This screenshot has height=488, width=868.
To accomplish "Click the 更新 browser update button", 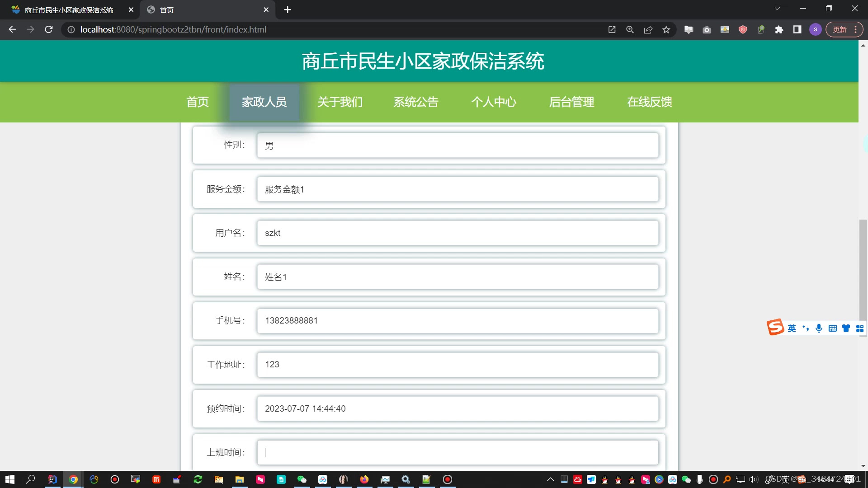I will 840,30.
